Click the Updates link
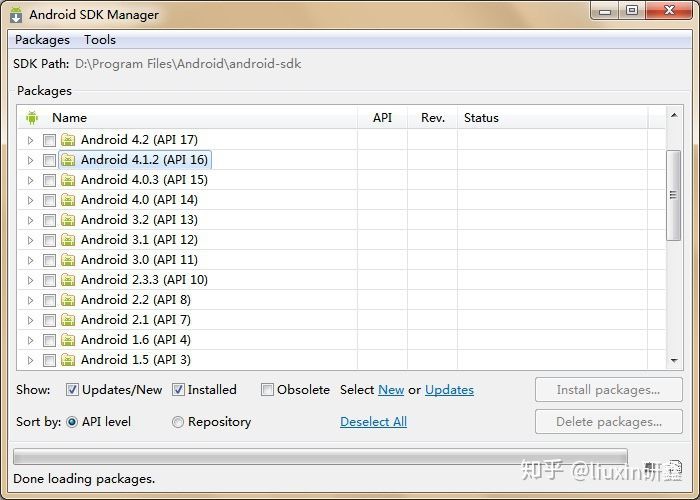700x500 pixels. pos(450,390)
